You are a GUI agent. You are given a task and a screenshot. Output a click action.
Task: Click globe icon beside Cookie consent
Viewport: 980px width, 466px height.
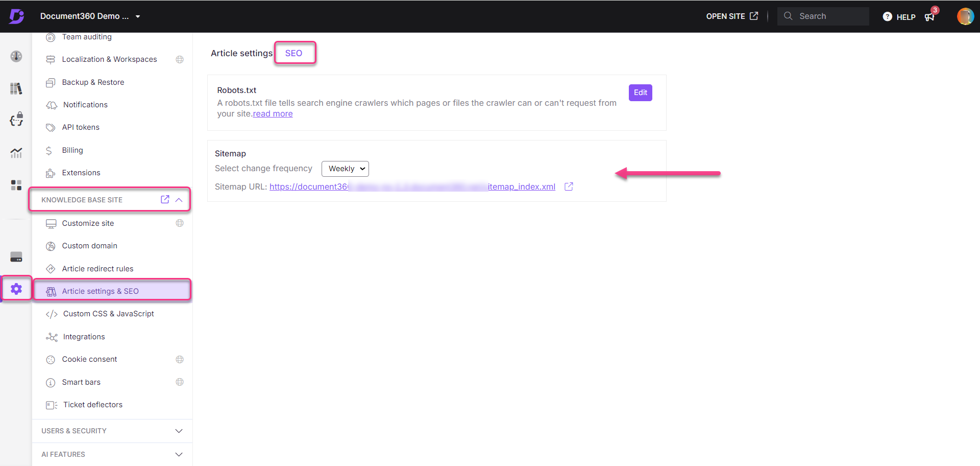tap(180, 360)
